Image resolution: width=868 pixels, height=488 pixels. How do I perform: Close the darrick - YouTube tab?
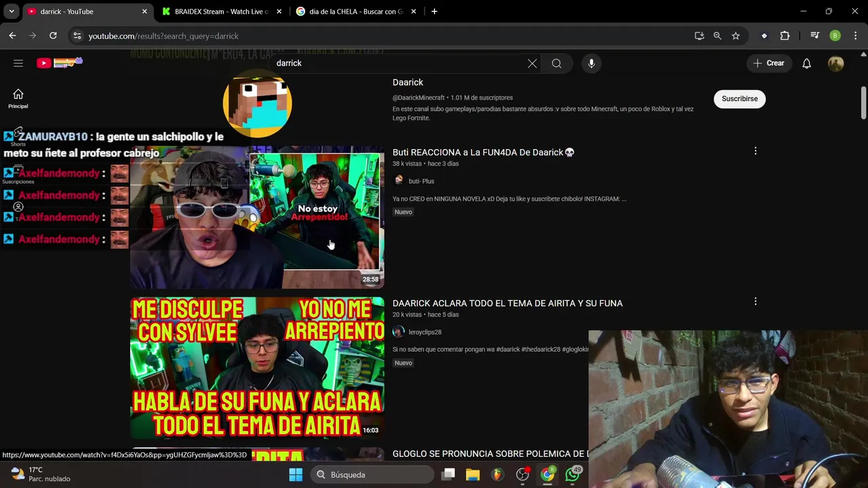point(144,12)
